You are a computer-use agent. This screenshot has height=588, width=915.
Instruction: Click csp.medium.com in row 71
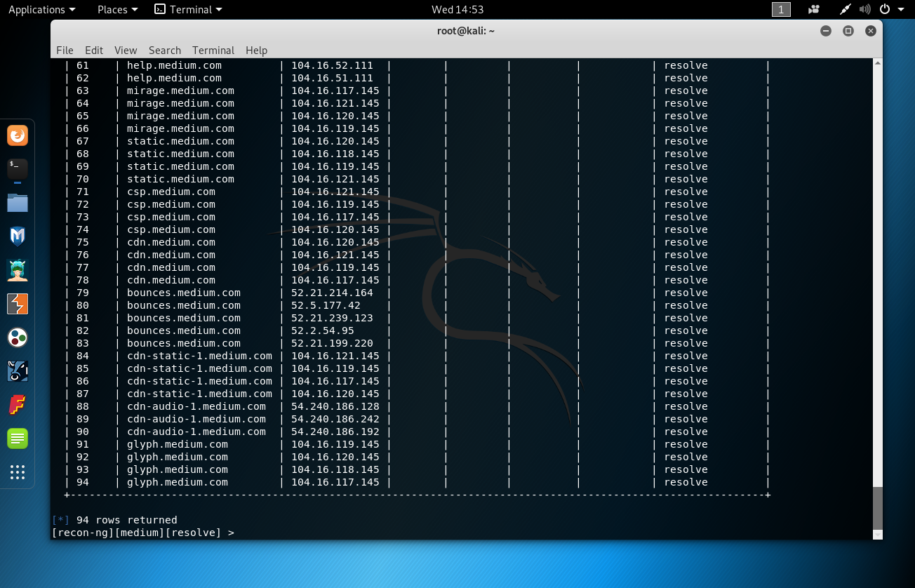(x=171, y=192)
